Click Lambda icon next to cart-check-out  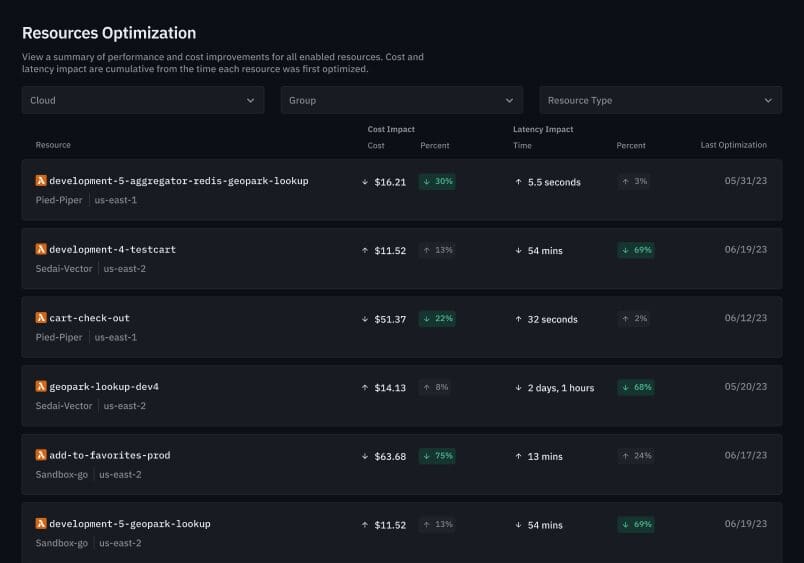pos(41,318)
